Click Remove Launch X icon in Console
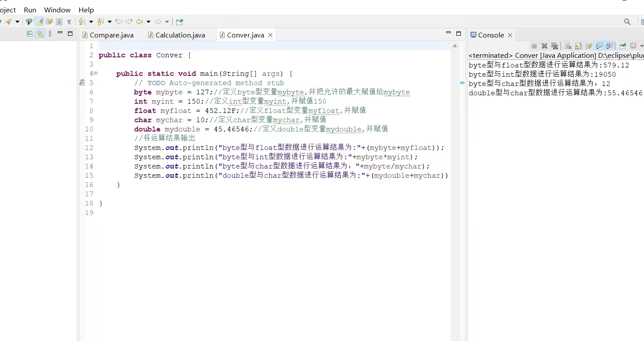The height and width of the screenshot is (341, 644). coord(544,46)
